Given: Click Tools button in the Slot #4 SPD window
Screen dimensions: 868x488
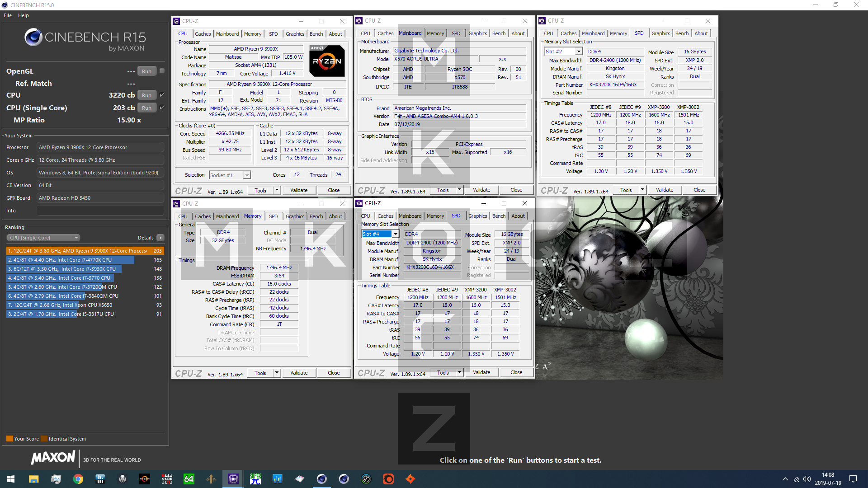Looking at the screenshot, I should pos(443,372).
